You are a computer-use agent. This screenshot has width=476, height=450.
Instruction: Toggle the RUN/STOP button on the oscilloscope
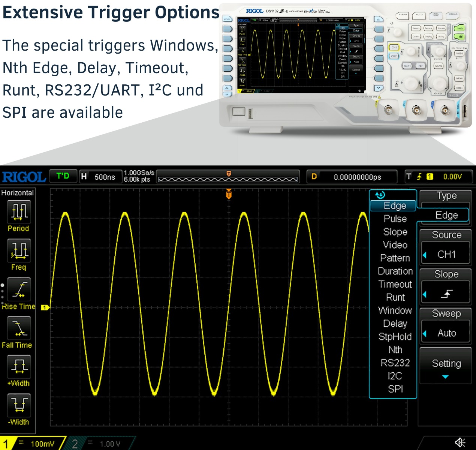click(x=436, y=16)
